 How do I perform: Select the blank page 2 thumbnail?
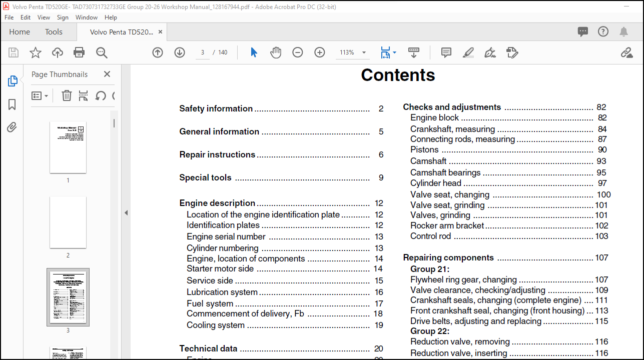coord(68,222)
